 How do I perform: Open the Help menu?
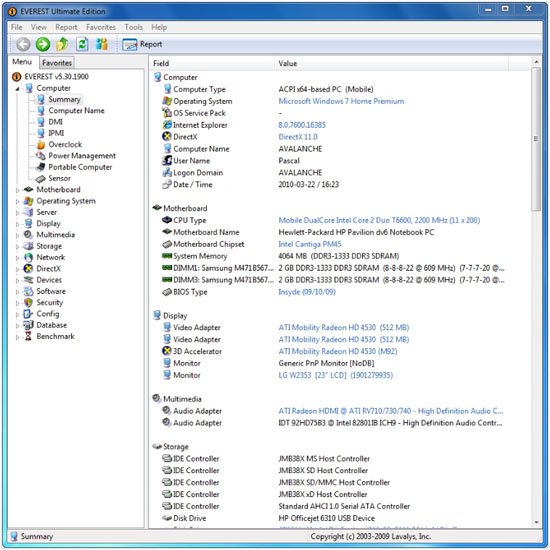(159, 27)
